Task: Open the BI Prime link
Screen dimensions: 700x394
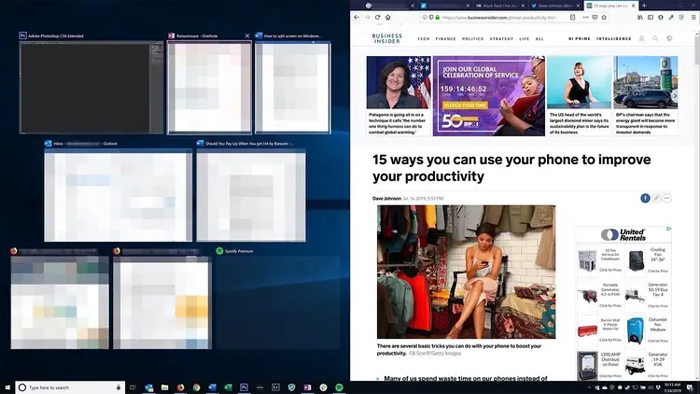Action: coord(579,39)
